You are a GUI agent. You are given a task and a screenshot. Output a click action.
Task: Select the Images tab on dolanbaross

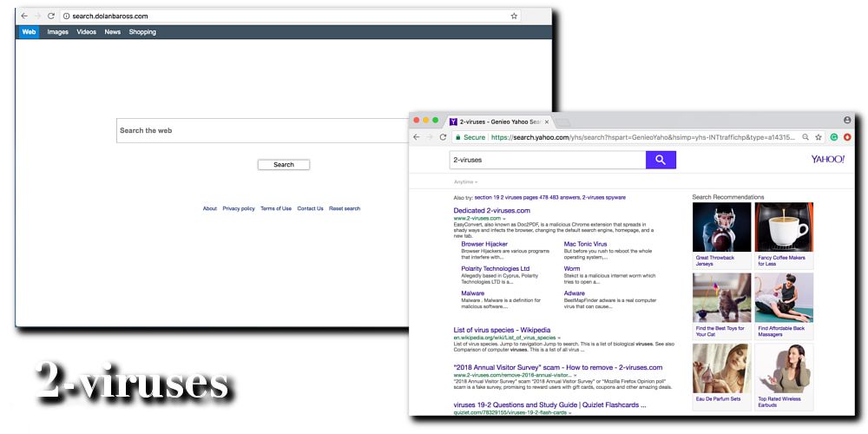(x=57, y=32)
